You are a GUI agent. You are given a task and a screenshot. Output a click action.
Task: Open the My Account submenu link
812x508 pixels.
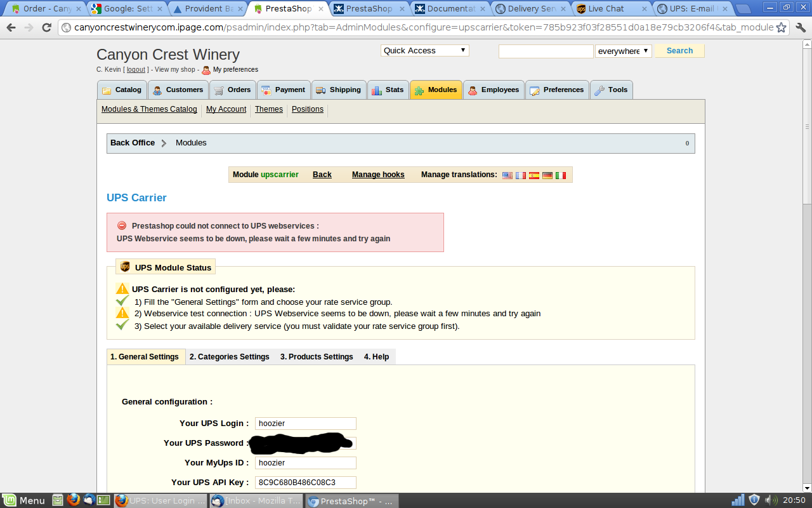pyautogui.click(x=226, y=109)
